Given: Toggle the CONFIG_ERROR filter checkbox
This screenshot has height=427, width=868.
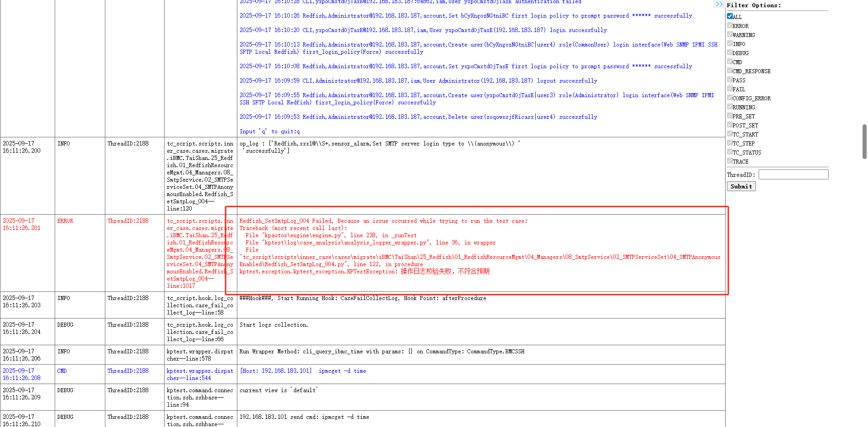Looking at the screenshot, I should 730,98.
